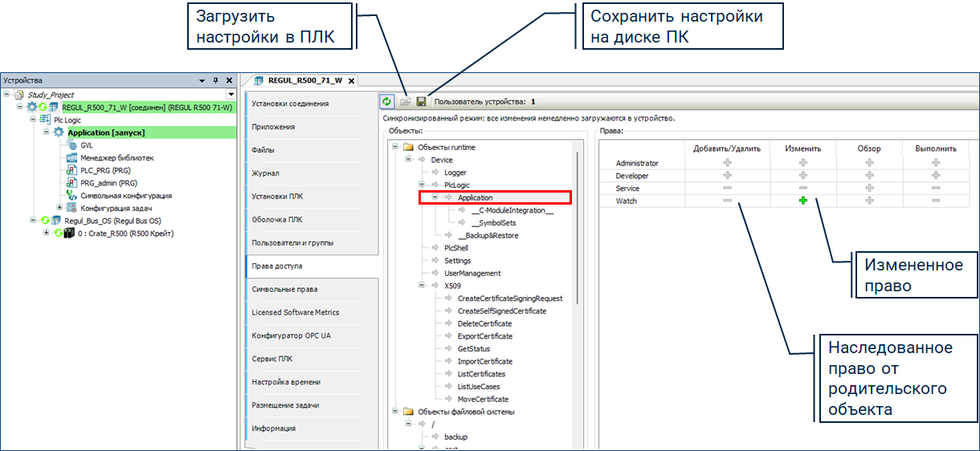Click the save settings to disk icon
980x451 pixels.
[421, 102]
